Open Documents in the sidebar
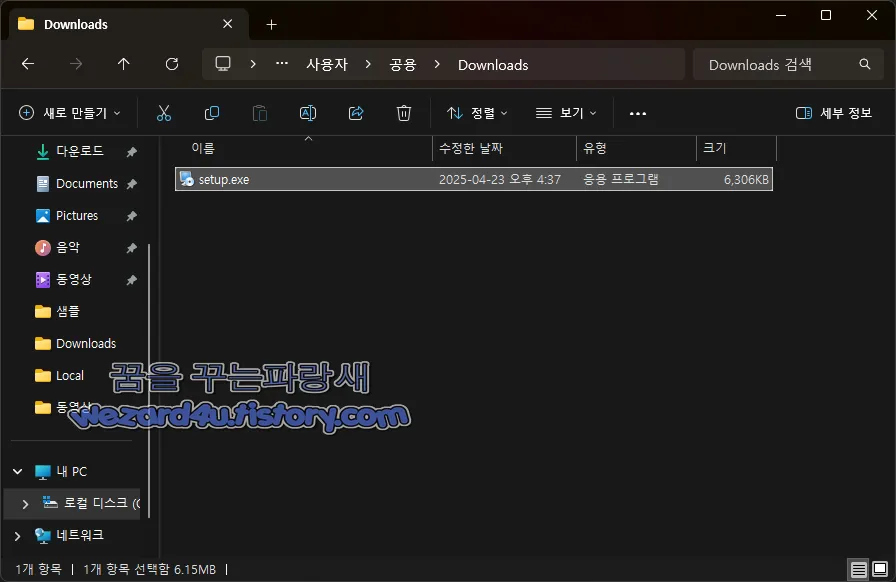This screenshot has height=582, width=896. coord(86,184)
